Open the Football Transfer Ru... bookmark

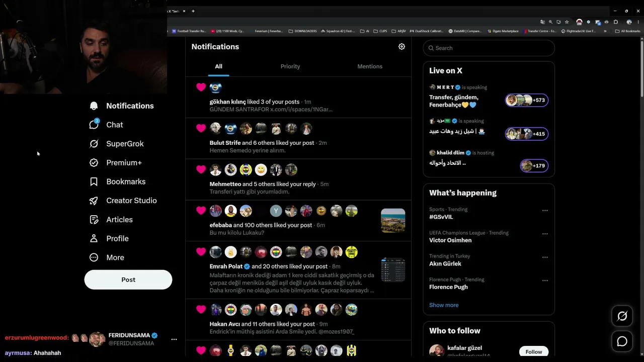coord(189,31)
